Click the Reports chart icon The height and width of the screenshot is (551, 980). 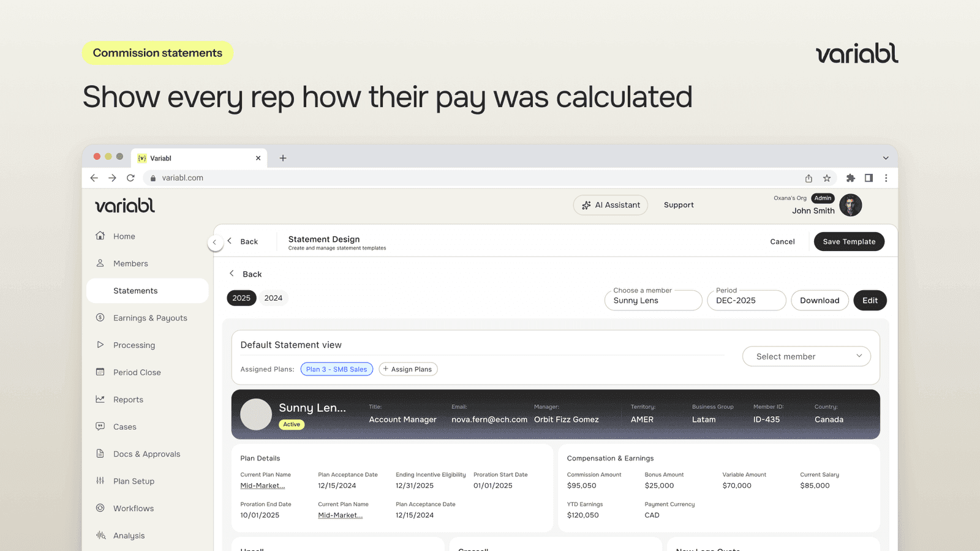point(100,399)
